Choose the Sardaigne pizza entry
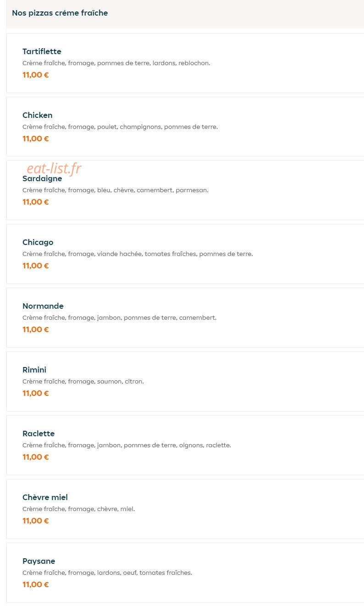 click(185, 190)
